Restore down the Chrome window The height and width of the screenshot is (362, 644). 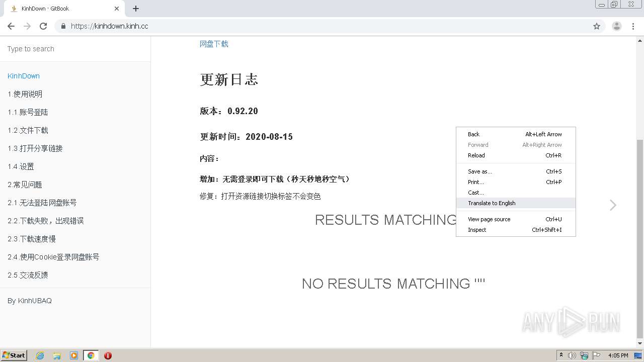coord(614,5)
